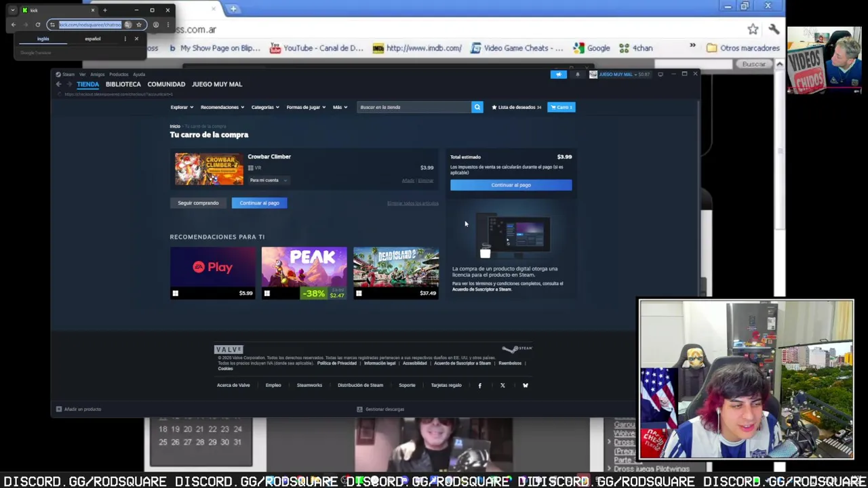
Task: Expand the Recomendaciones dropdown
Action: coord(222,107)
